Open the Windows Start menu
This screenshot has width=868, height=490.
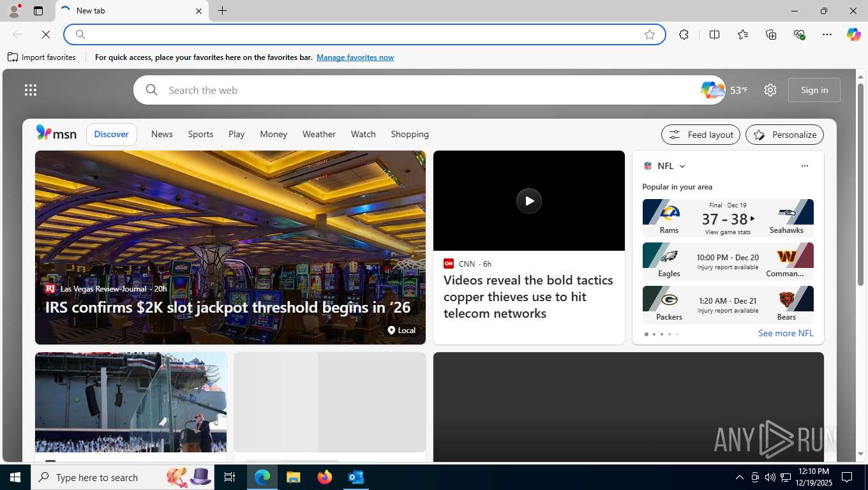[x=15, y=477]
